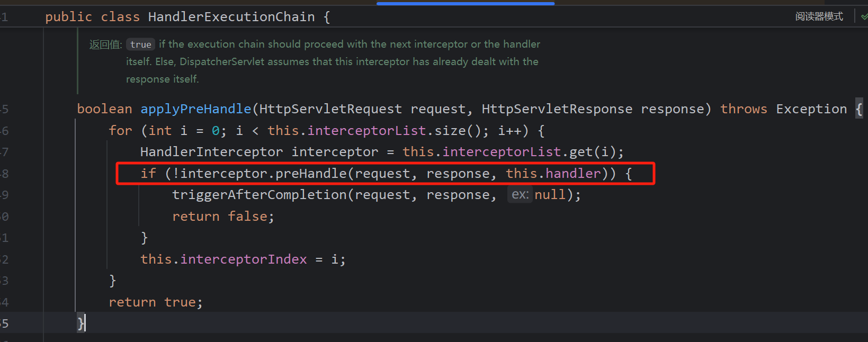Click the null argument
The image size is (868, 342).
tap(550, 195)
